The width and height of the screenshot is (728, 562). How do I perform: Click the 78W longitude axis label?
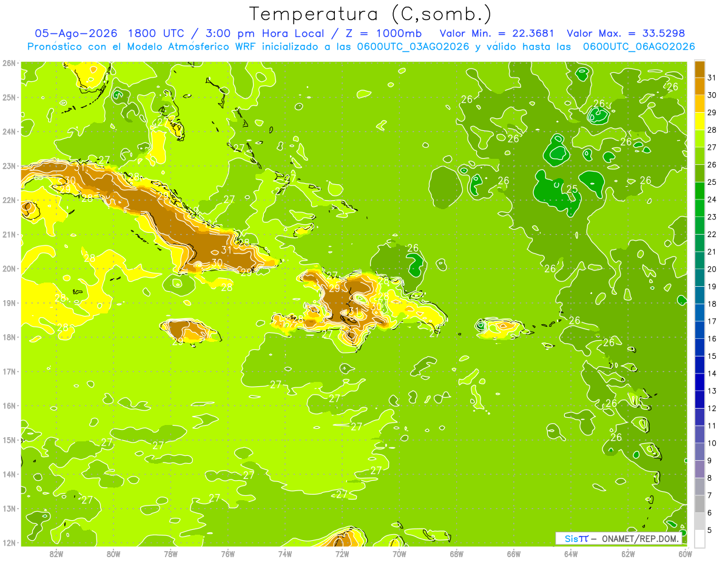pyautogui.click(x=170, y=554)
